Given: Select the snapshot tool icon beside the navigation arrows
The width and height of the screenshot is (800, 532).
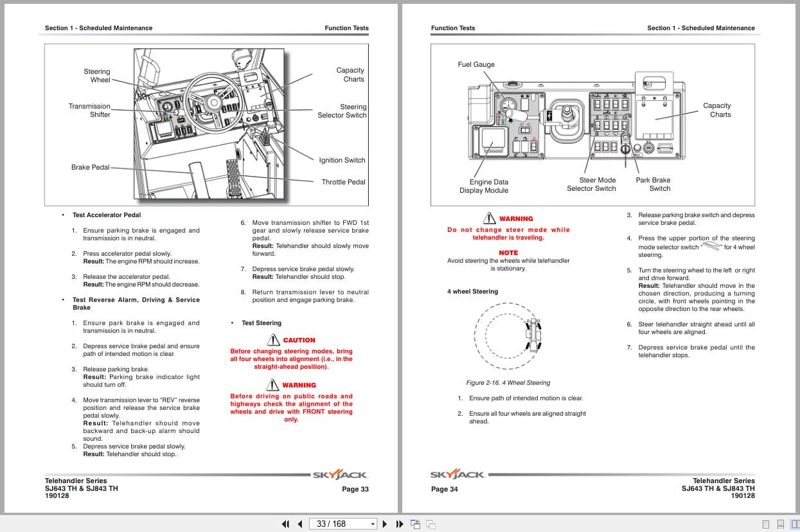Looking at the screenshot, I should click(x=414, y=524).
